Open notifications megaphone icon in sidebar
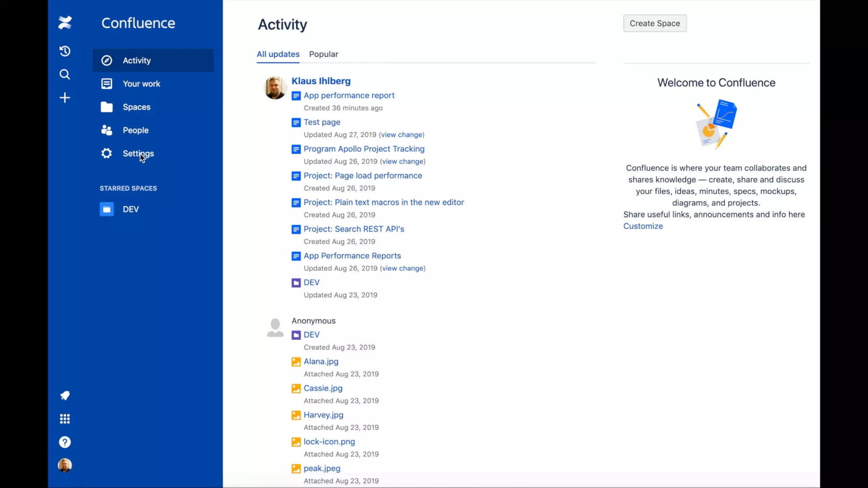The width and height of the screenshot is (868, 488). (65, 396)
